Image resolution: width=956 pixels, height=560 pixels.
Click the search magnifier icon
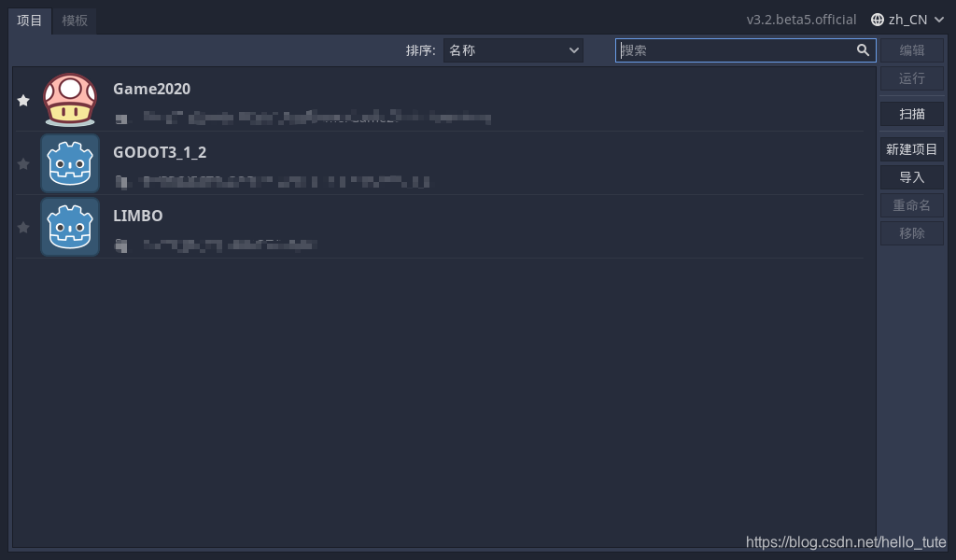pyautogui.click(x=863, y=50)
